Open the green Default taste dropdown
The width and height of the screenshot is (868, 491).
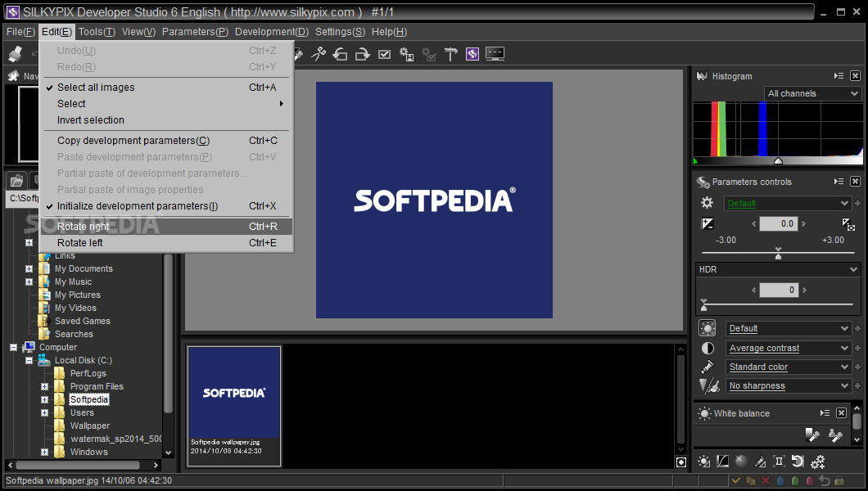click(x=787, y=203)
